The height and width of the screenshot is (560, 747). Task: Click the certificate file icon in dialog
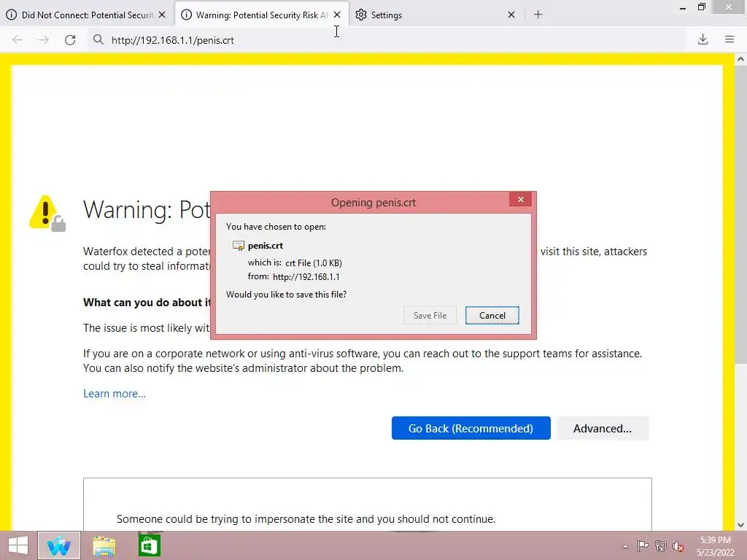pyautogui.click(x=239, y=246)
